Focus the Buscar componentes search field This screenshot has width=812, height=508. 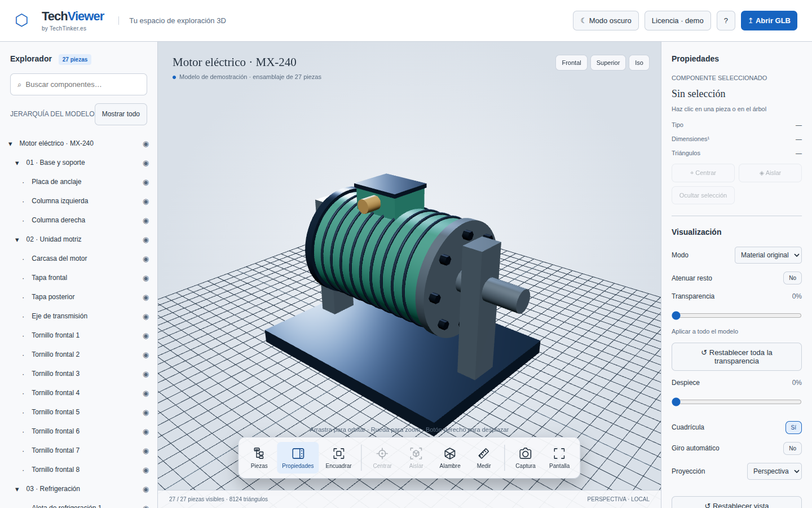click(x=78, y=84)
